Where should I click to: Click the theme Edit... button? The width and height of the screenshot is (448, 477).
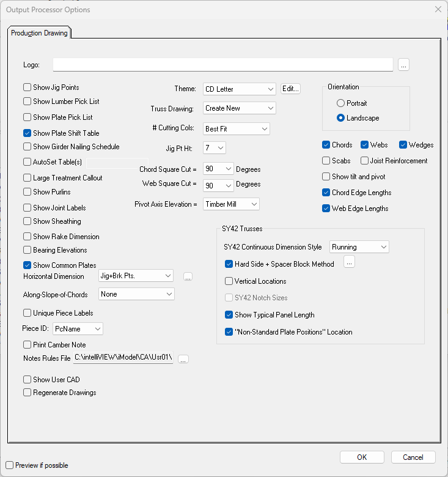pos(290,89)
